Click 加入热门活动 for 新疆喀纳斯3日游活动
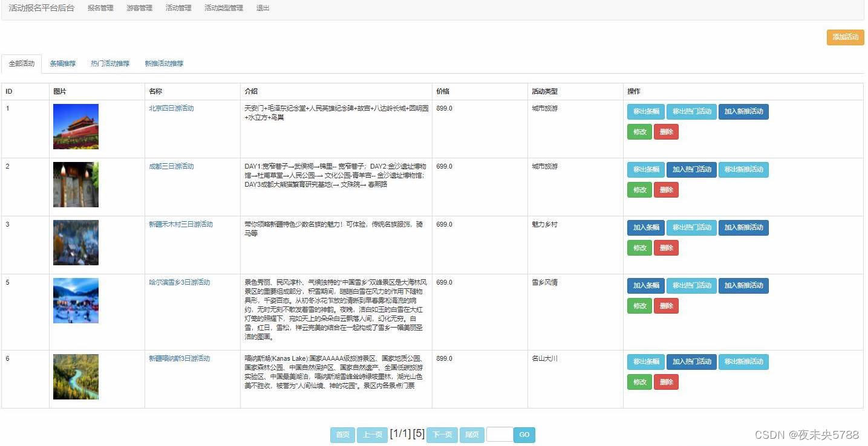 point(691,362)
